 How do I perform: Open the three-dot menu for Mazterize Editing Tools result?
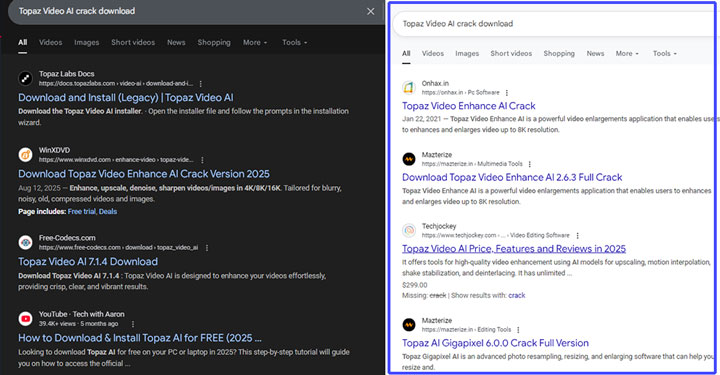[518, 330]
